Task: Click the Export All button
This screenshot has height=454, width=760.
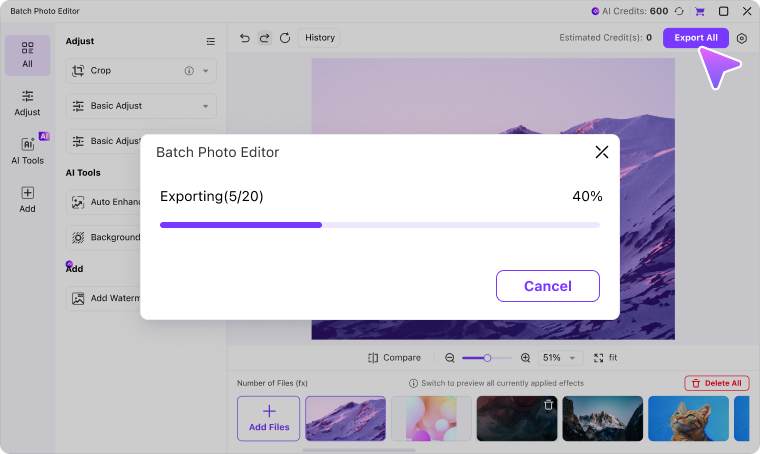Action: (696, 38)
